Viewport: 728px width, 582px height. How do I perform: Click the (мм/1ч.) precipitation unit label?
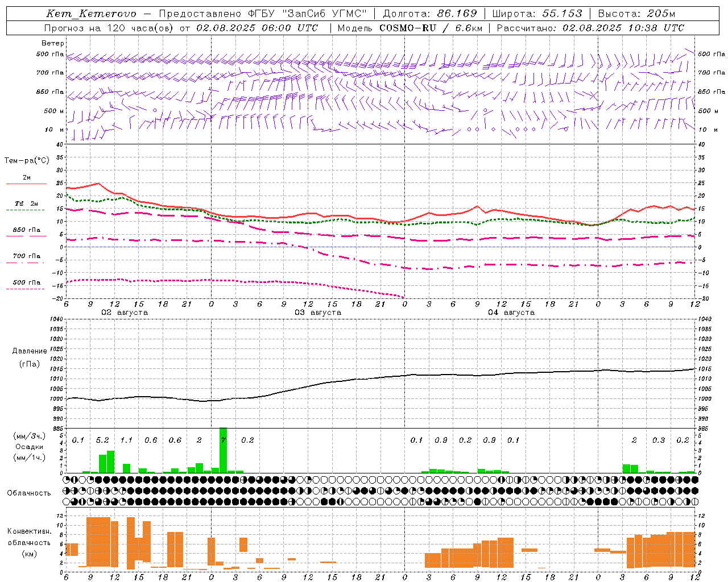[x=30, y=458]
